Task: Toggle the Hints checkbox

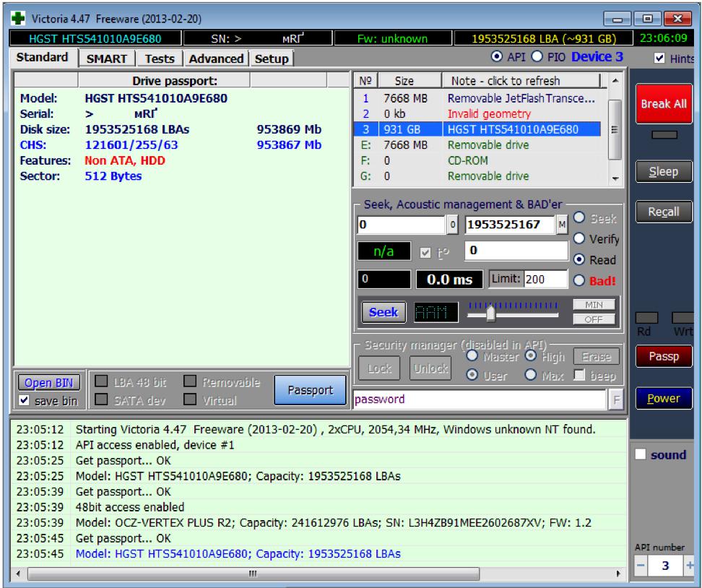Action: [659, 59]
